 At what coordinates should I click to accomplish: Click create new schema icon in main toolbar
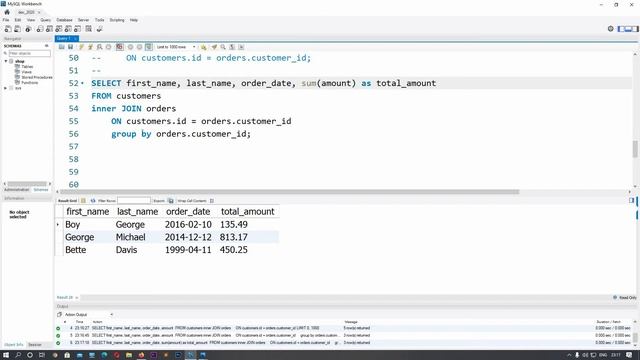click(40, 29)
